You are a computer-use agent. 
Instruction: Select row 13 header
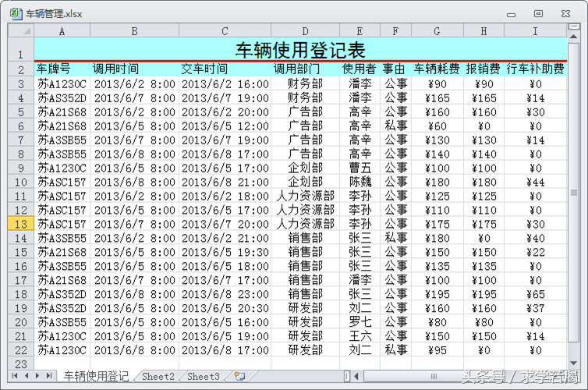[x=21, y=224]
